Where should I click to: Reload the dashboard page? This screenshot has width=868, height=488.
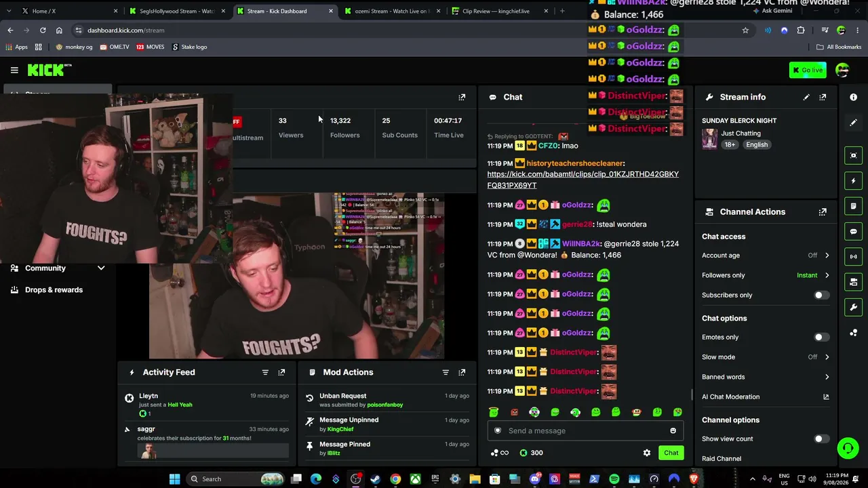coord(43,30)
